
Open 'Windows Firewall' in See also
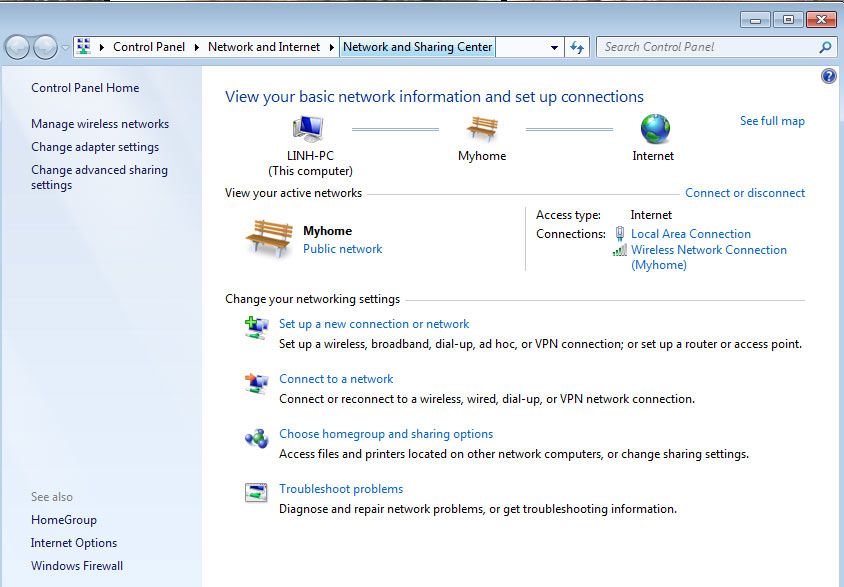pos(77,566)
